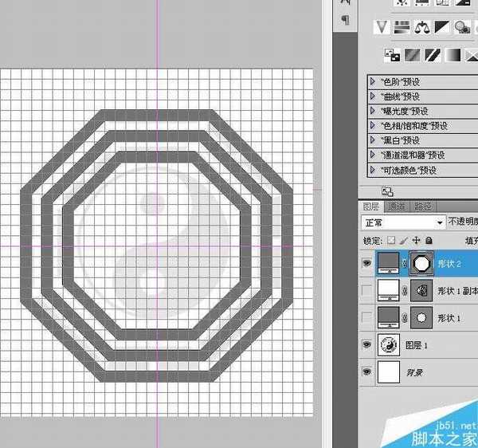This screenshot has width=478, height=448.
Task: Click the "色阶"预设 label text
Action: pyautogui.click(x=400, y=82)
